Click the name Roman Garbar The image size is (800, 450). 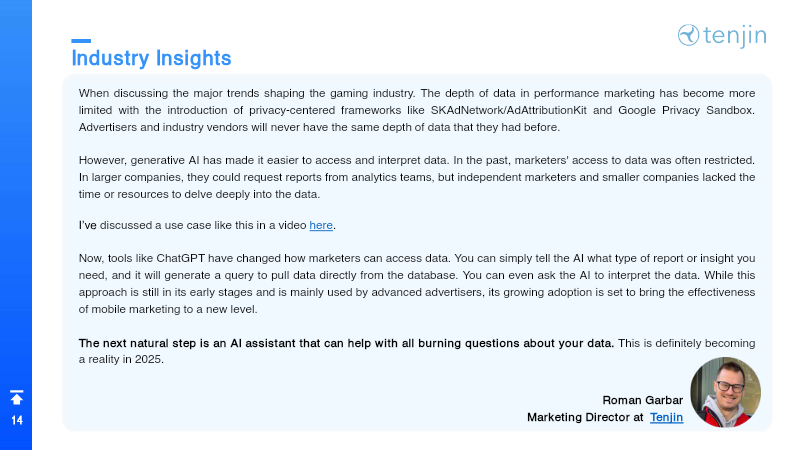(642, 400)
